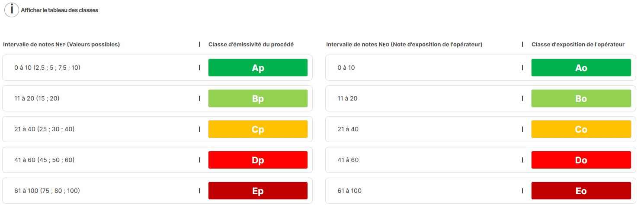This screenshot has width=644, height=208.
Task: Click the yellow Cp class badge
Action: [x=258, y=129]
